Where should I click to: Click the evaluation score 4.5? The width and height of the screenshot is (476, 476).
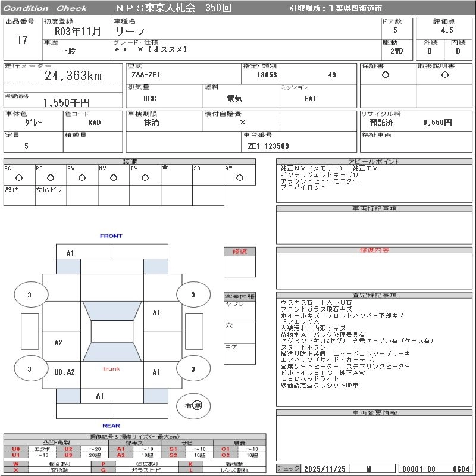(447, 30)
